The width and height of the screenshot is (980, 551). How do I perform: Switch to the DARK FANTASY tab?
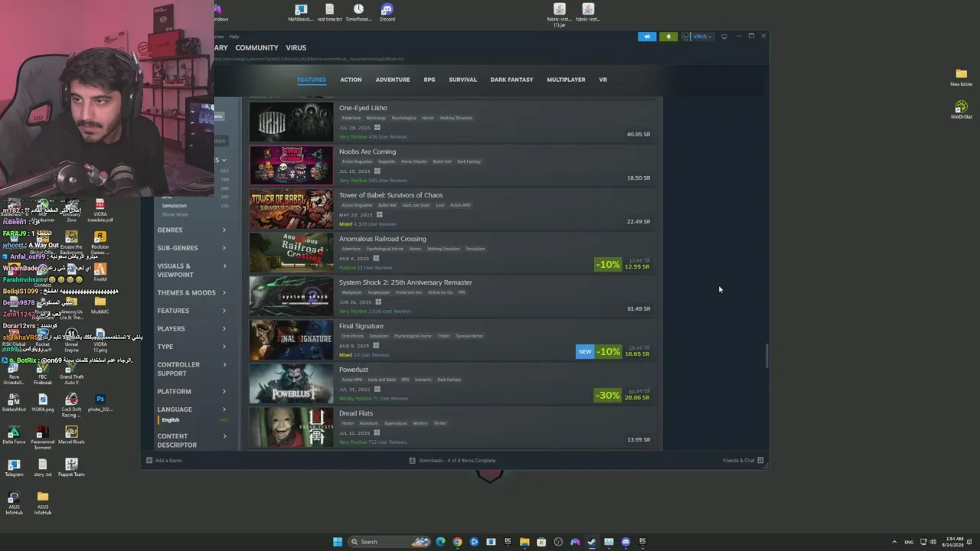click(511, 80)
